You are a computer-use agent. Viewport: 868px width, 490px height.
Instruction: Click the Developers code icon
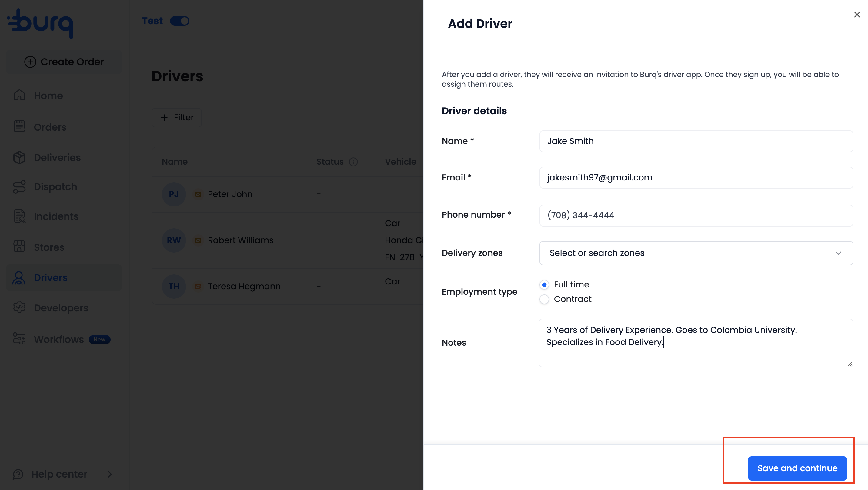(19, 307)
